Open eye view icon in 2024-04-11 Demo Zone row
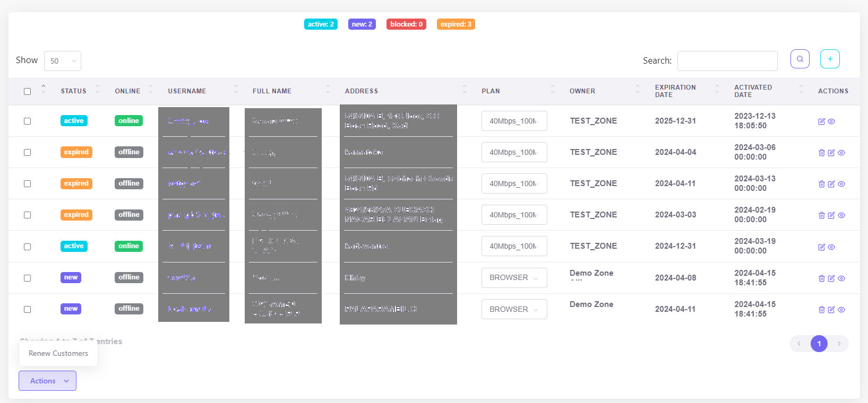Viewport: 868px width, 403px height. [x=841, y=310]
